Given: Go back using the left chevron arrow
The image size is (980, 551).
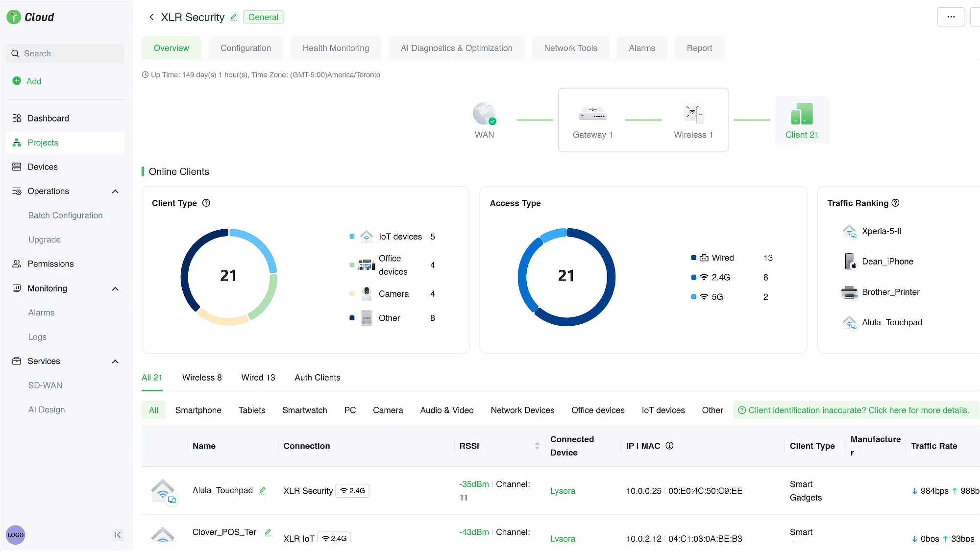Looking at the screenshot, I should click(151, 17).
